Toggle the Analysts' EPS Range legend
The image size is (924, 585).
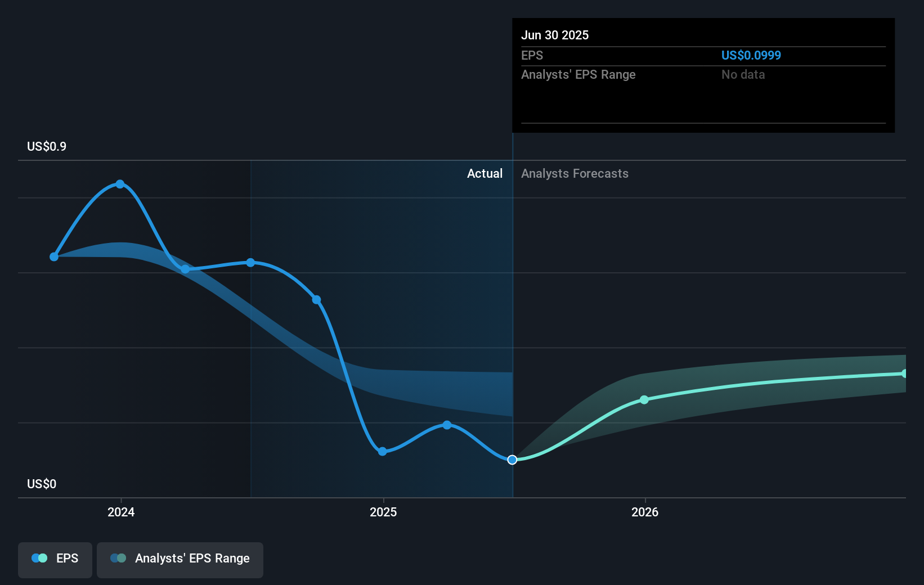point(180,560)
